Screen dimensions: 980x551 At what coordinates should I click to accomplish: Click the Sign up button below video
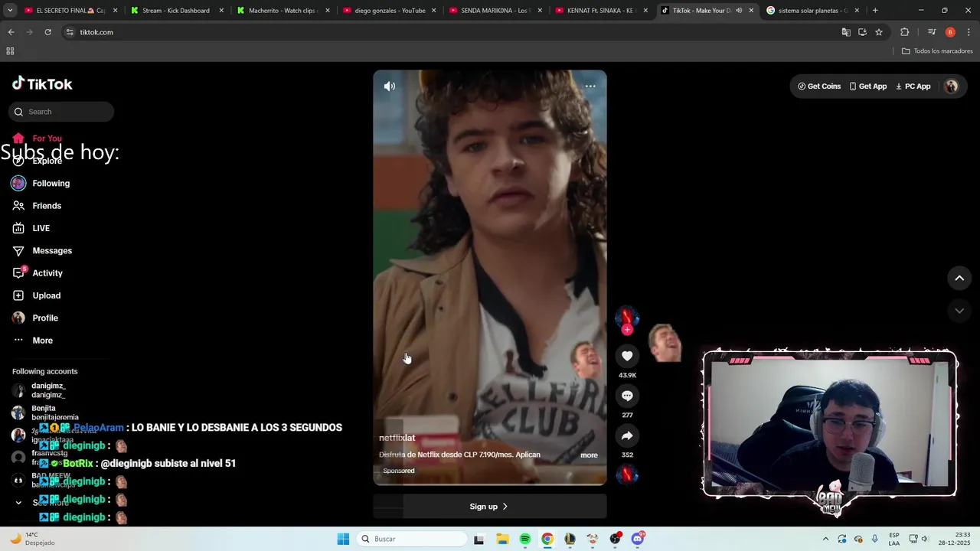coord(490,507)
